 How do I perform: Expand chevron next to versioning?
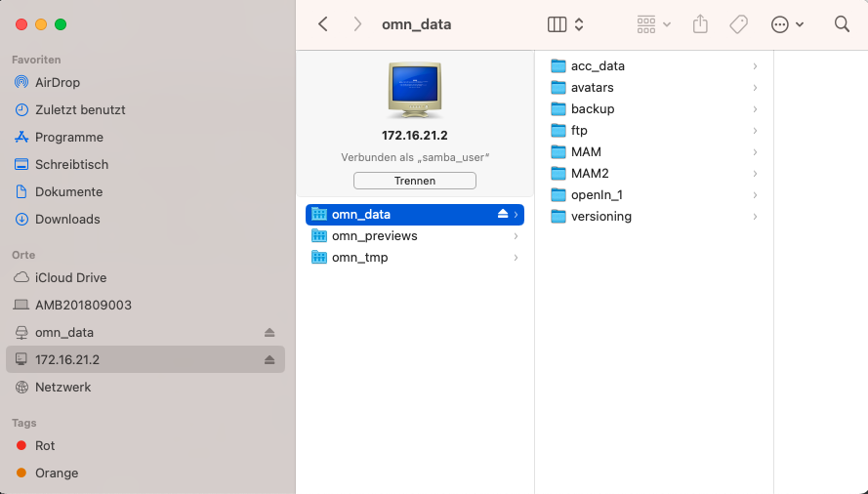(755, 217)
